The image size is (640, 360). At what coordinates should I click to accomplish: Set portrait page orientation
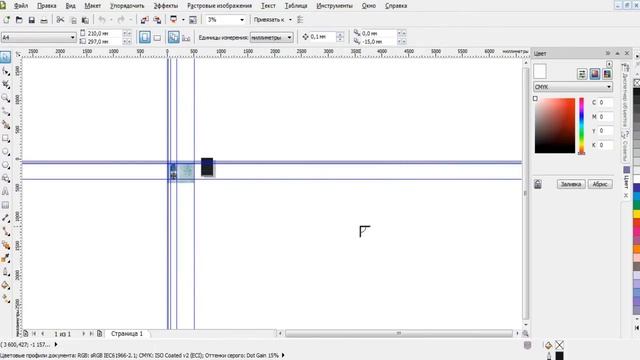[x=144, y=37]
